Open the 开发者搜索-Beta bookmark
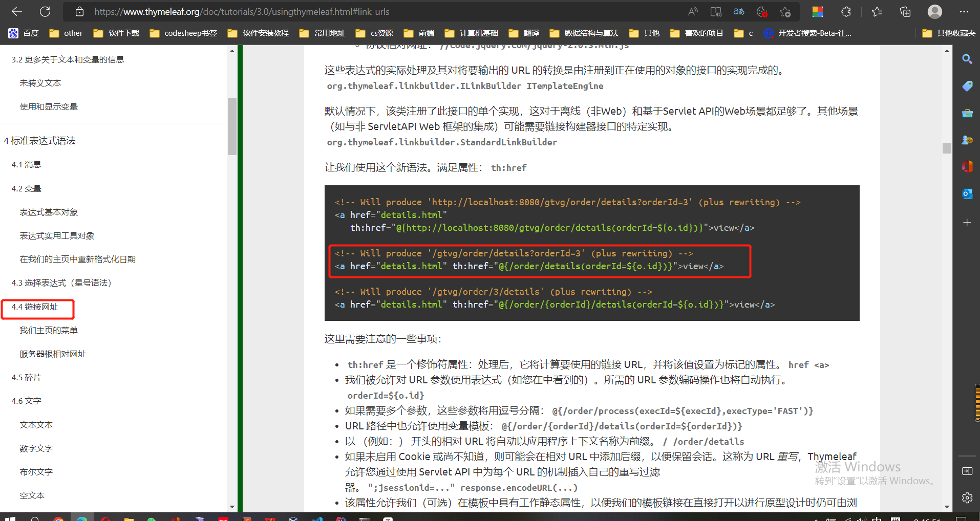Screen dimensions: 980x521 tap(807, 33)
